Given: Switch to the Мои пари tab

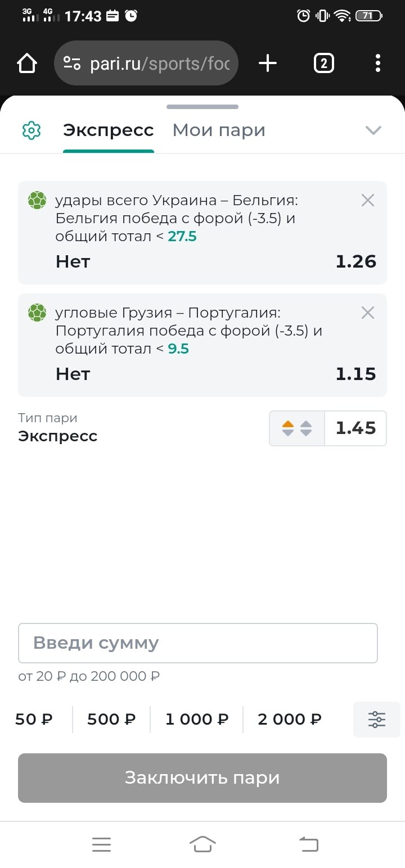Looking at the screenshot, I should click(218, 130).
